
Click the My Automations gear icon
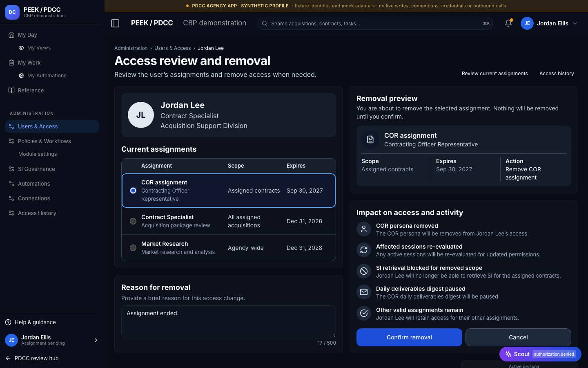point(21,76)
